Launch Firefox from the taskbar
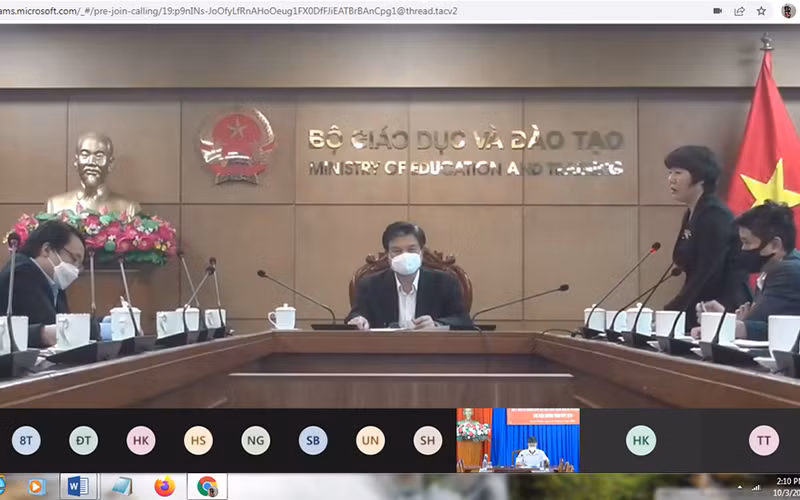The height and width of the screenshot is (500, 800). (165, 487)
